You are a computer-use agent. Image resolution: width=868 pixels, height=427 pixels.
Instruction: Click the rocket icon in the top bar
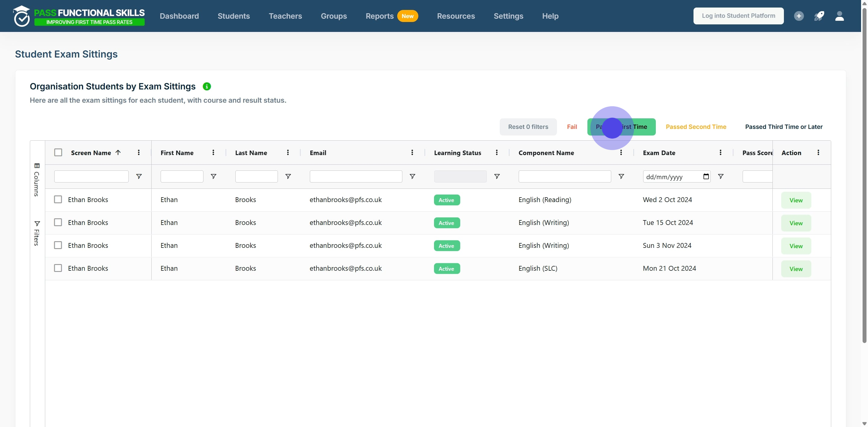click(x=819, y=16)
